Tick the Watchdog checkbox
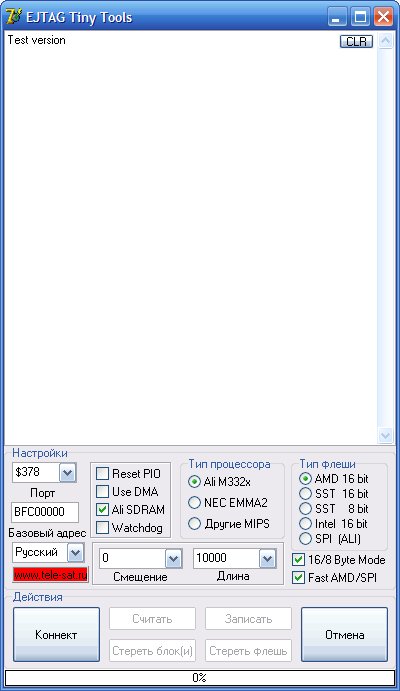Viewport: 400px width, 691px height. coord(102,528)
